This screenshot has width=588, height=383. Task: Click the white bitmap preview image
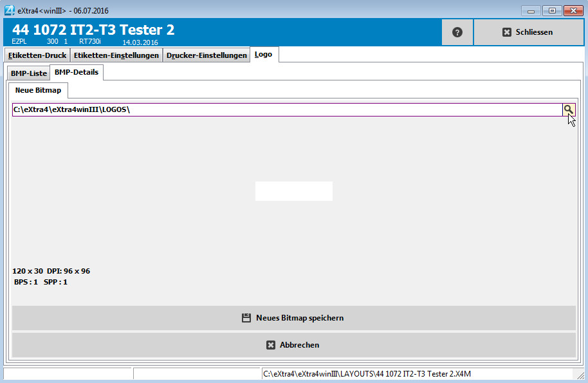[293, 191]
